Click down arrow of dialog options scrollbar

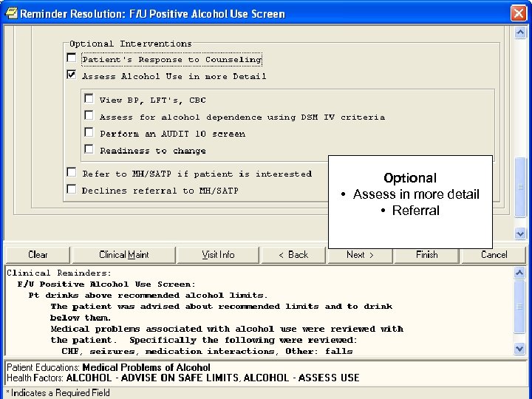[x=520, y=233]
